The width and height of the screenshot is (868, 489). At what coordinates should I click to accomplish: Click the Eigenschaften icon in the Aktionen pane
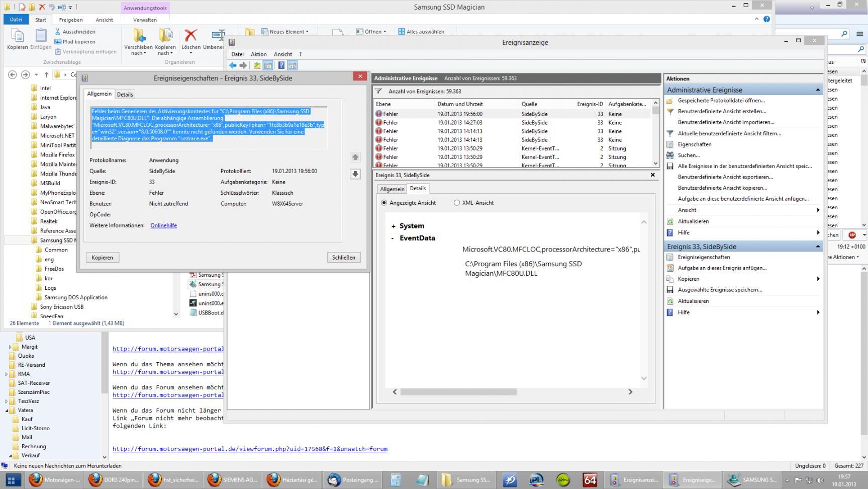pos(670,144)
